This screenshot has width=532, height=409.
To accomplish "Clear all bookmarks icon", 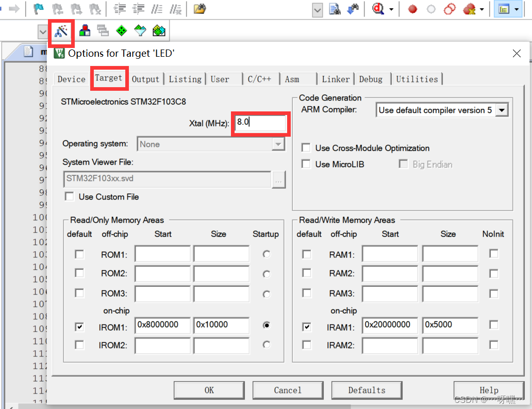I will tap(95, 9).
